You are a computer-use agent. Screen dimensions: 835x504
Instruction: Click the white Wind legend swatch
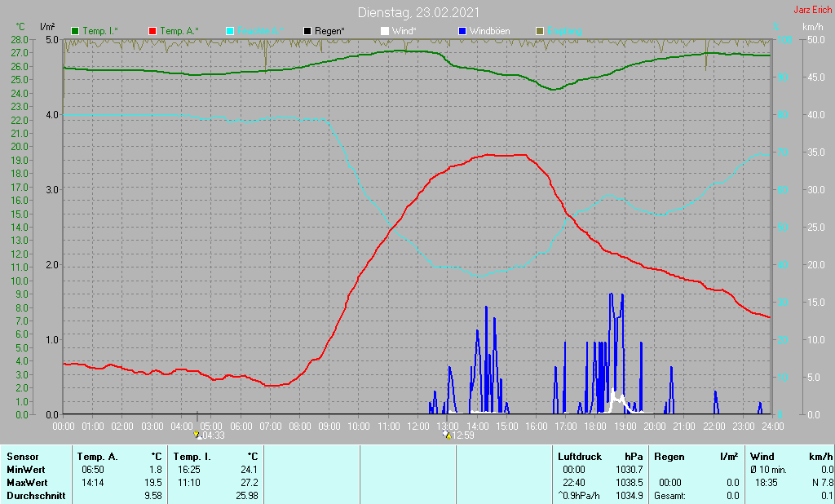385,32
